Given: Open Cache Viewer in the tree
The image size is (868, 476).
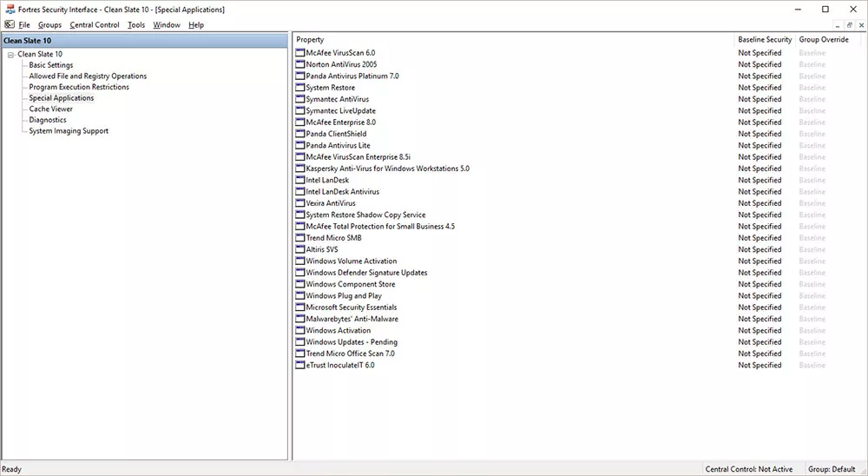Looking at the screenshot, I should [x=51, y=109].
